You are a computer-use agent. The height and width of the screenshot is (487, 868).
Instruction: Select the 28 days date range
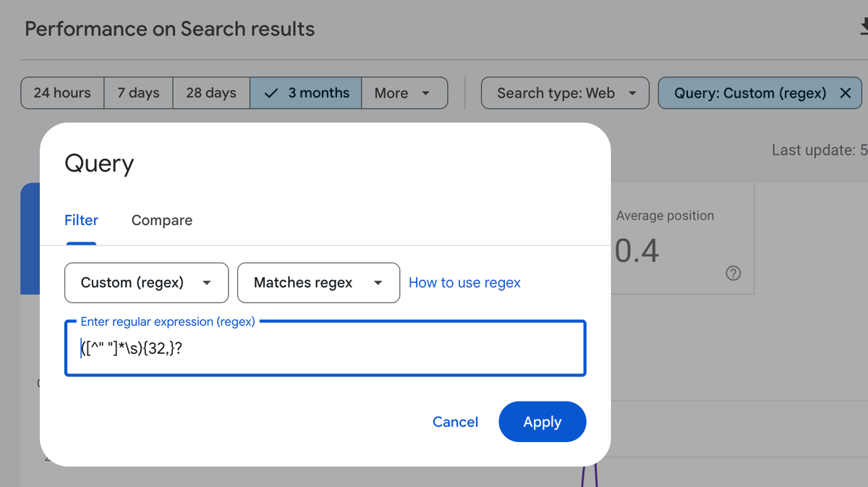[211, 93]
